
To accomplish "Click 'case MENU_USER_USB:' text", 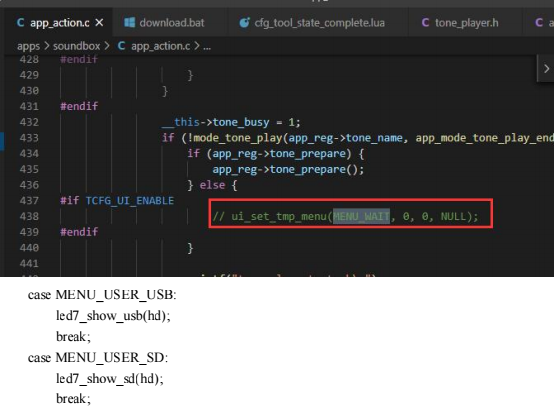I will point(102,295).
